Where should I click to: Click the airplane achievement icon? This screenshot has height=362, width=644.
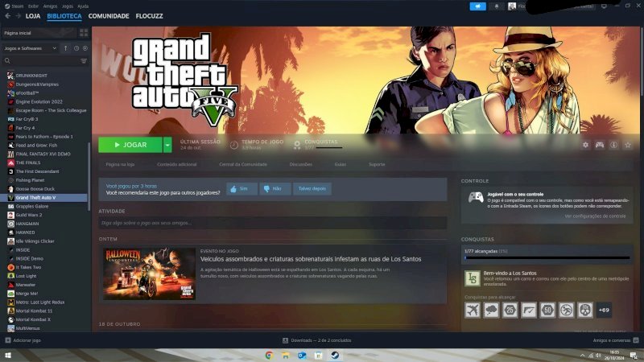point(473,311)
